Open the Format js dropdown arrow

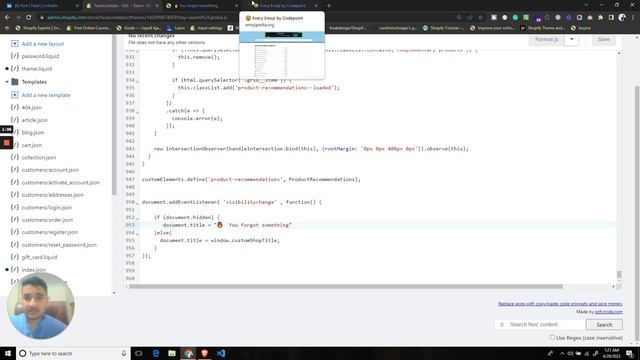click(572, 40)
